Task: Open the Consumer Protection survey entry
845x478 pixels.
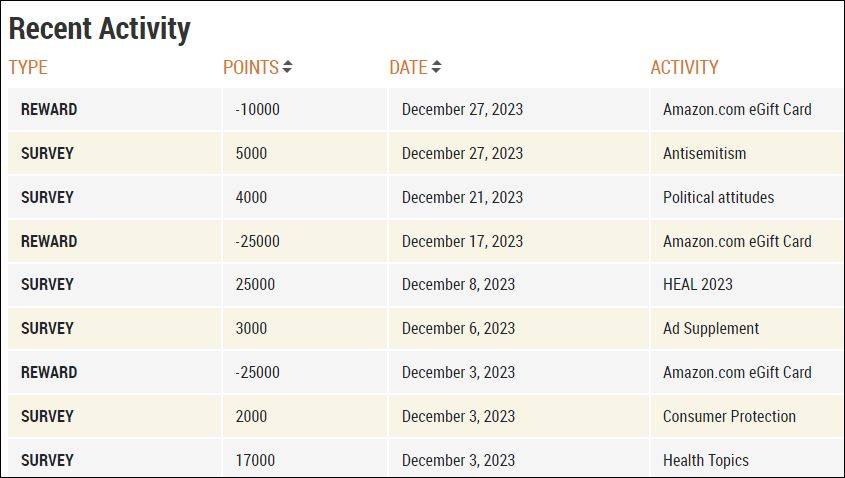Action: (729, 417)
